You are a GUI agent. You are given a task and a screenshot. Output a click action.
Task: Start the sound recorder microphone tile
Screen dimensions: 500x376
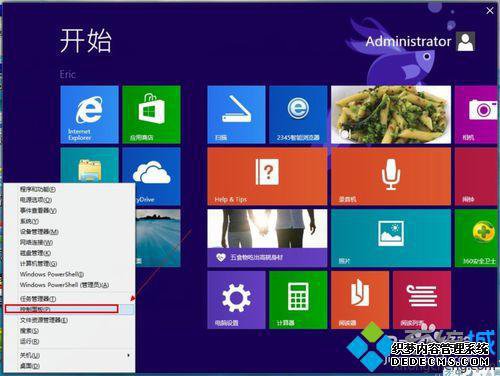391,176
